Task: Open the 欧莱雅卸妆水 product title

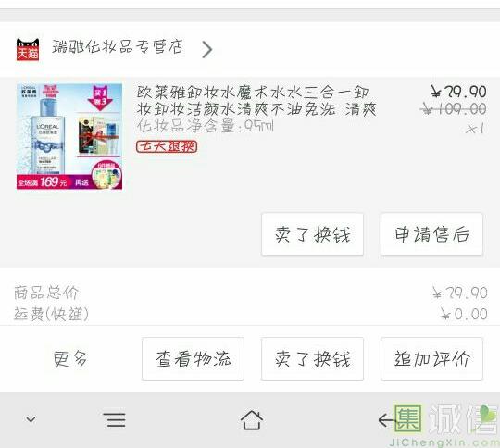Action: [x=256, y=101]
